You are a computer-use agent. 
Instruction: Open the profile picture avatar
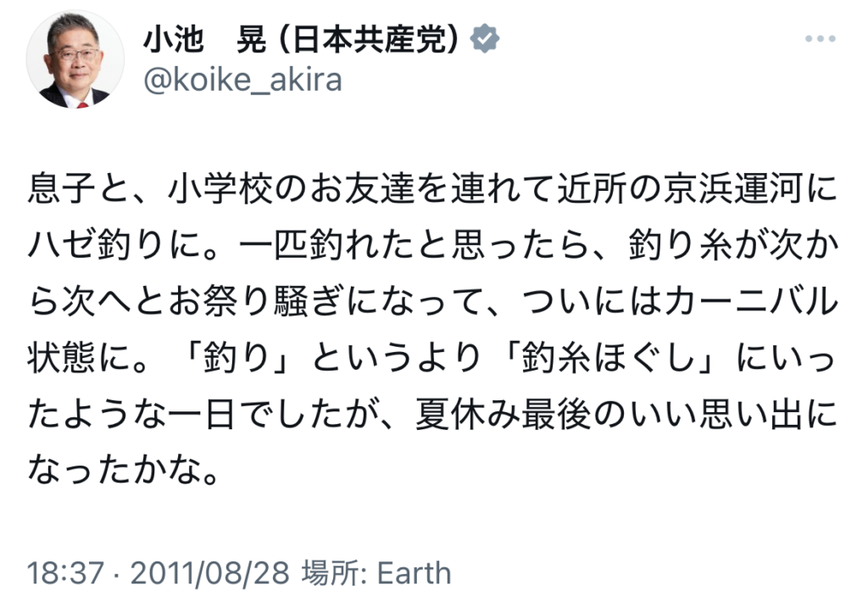[75, 61]
